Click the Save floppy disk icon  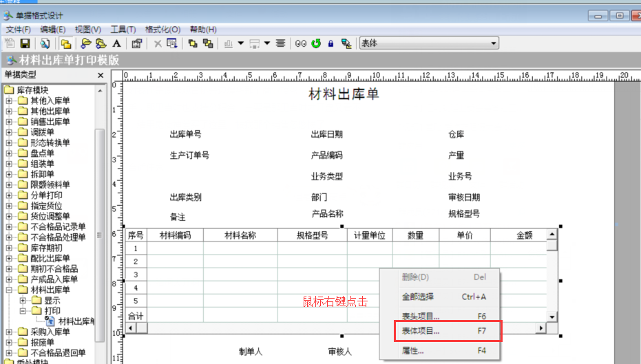click(25, 43)
